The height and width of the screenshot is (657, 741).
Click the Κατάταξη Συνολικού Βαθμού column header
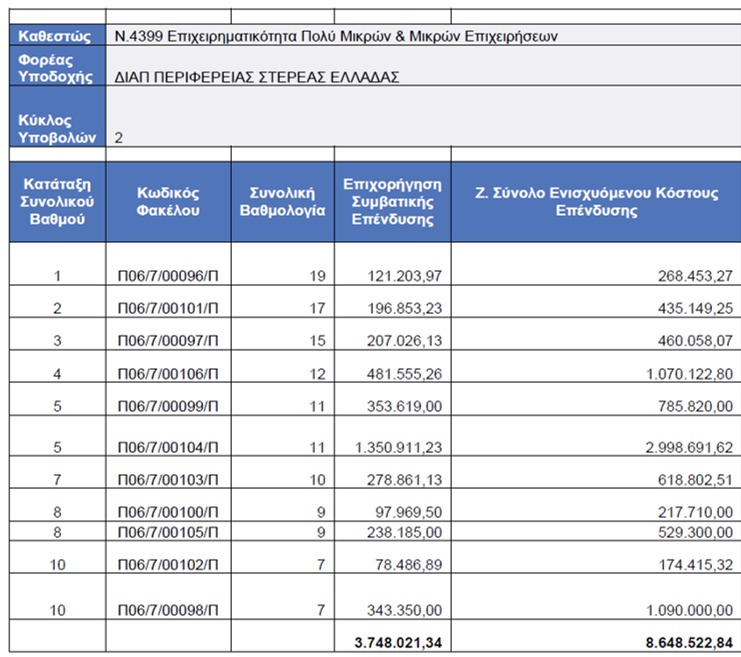57,202
